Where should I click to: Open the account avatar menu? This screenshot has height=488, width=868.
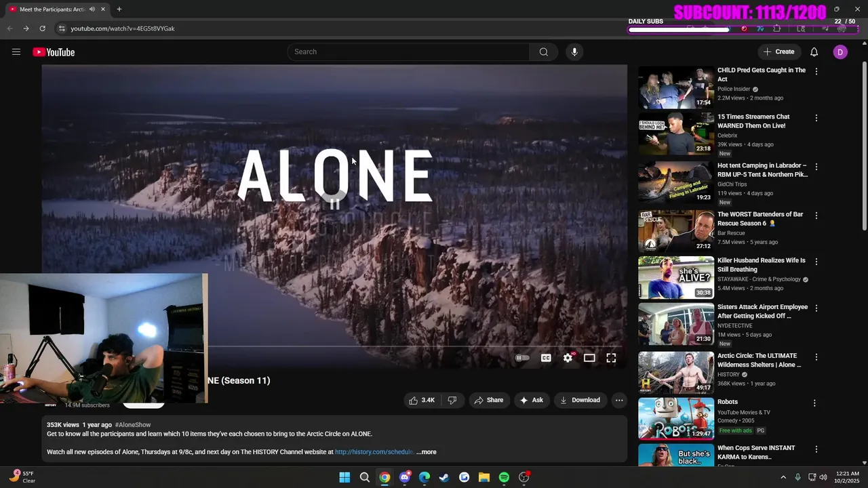click(840, 52)
